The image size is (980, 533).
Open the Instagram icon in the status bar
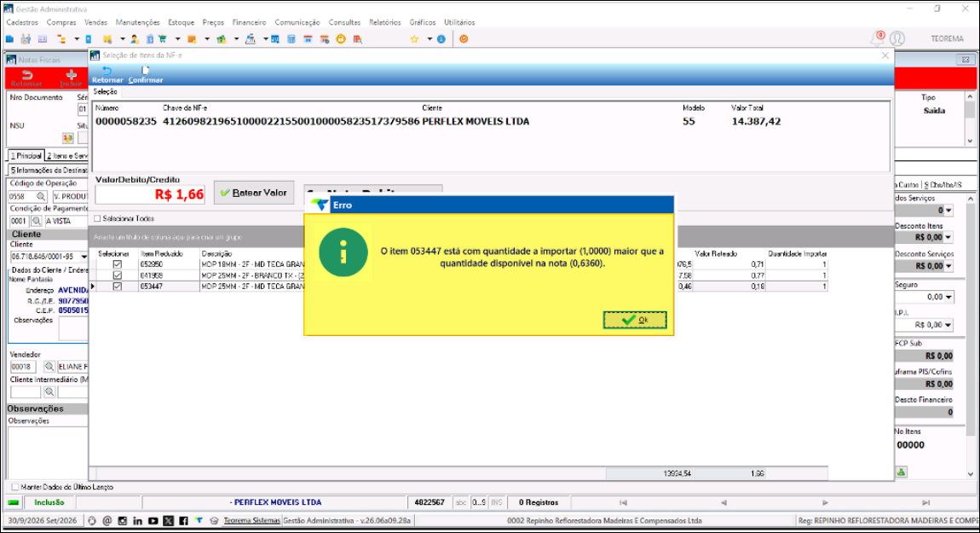pos(123,520)
